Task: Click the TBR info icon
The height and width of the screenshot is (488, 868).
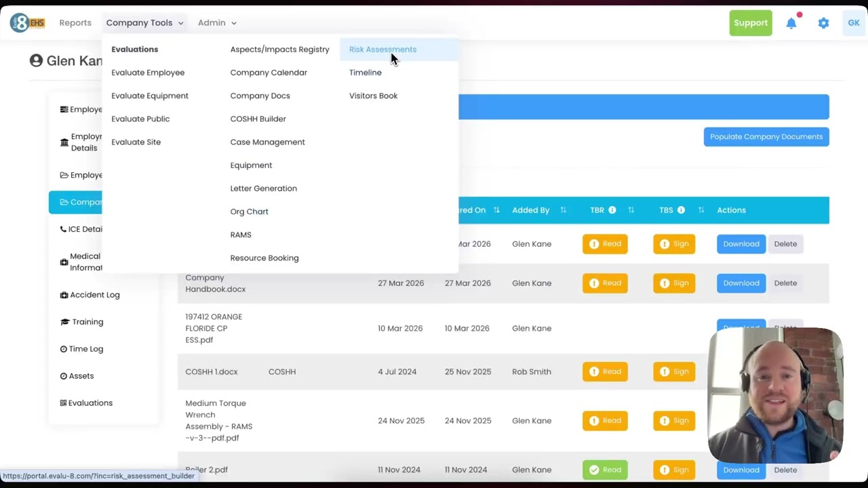Action: (612, 210)
